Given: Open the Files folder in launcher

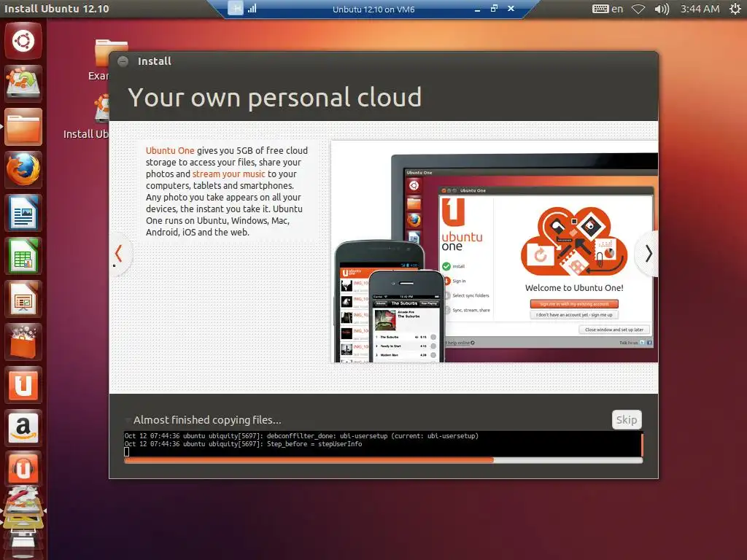Looking at the screenshot, I should coord(23,127).
